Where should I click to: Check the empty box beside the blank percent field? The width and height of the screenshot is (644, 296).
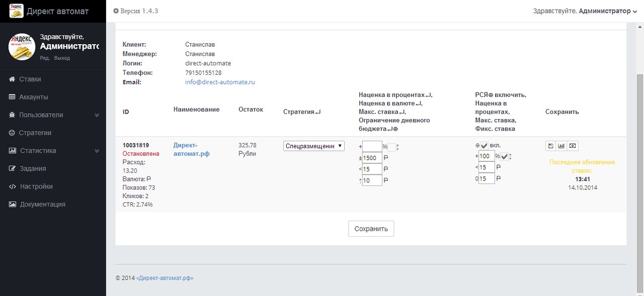391,147
